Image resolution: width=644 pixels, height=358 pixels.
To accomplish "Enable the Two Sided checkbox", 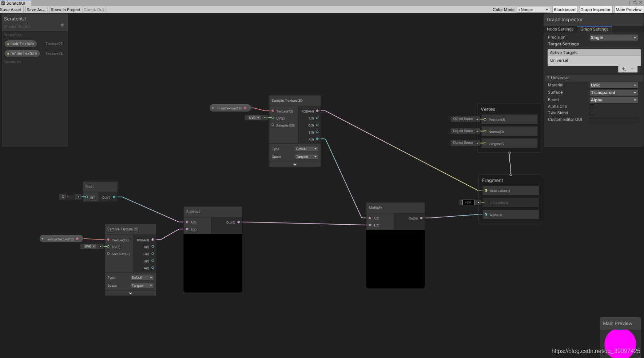I will coord(592,113).
